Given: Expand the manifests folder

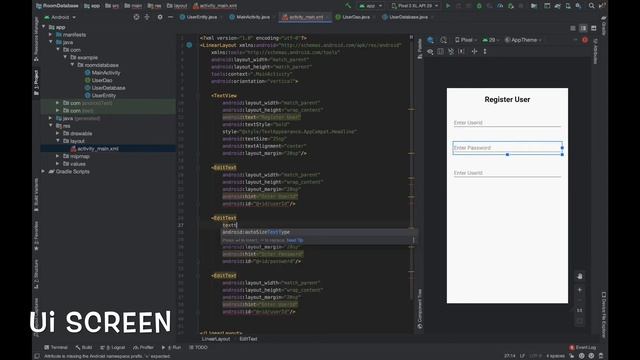Looking at the screenshot, I should 51,35.
